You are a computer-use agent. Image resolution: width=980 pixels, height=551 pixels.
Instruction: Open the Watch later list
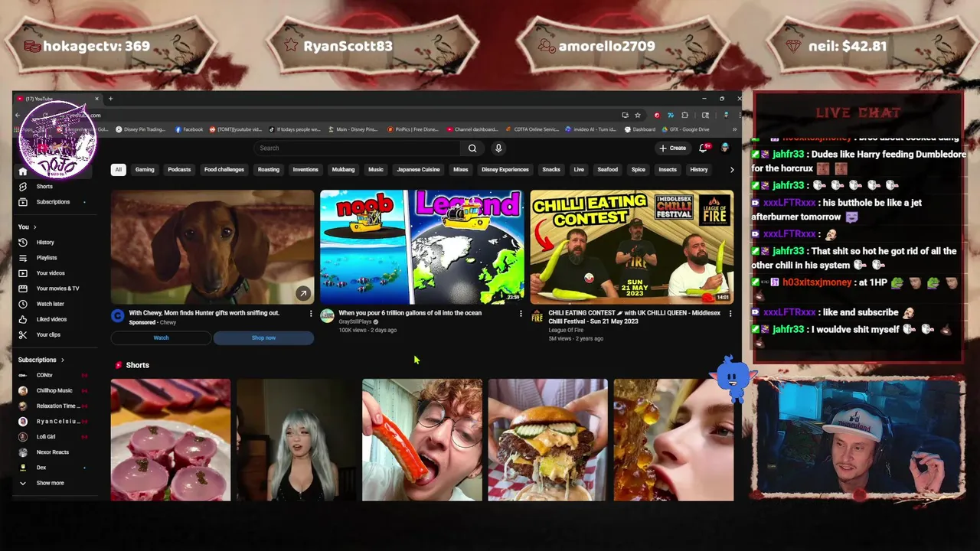coord(50,304)
